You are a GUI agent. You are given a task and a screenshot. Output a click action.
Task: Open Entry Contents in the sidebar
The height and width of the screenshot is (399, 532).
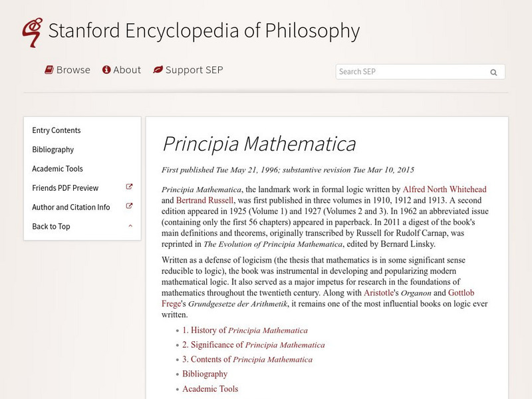point(57,130)
